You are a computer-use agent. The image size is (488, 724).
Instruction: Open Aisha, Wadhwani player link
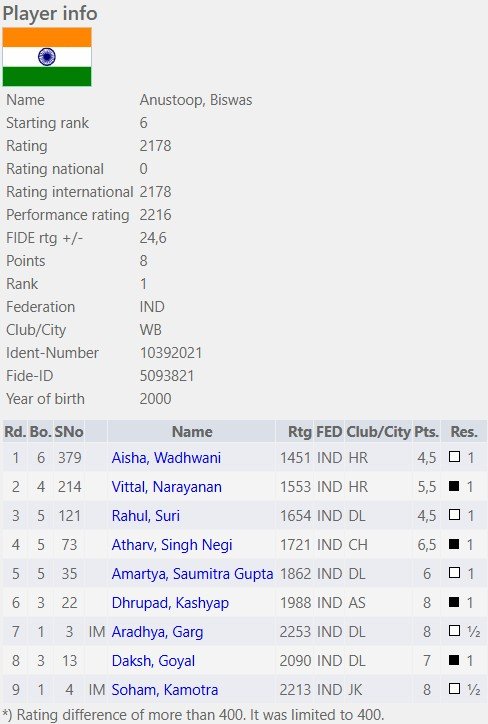166,458
